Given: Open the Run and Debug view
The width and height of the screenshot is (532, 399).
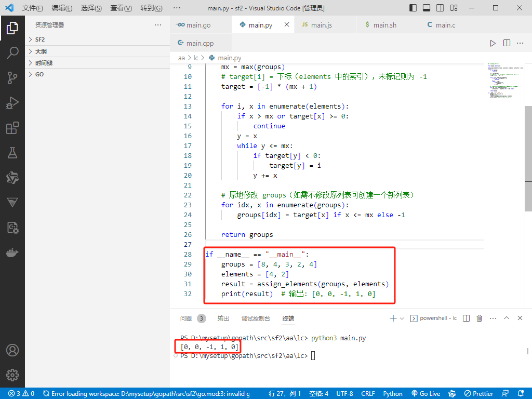Looking at the screenshot, I should tap(12, 103).
